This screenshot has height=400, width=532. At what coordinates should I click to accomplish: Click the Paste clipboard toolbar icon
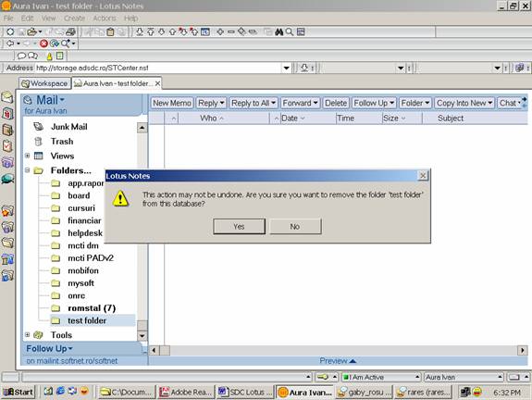pos(111,31)
